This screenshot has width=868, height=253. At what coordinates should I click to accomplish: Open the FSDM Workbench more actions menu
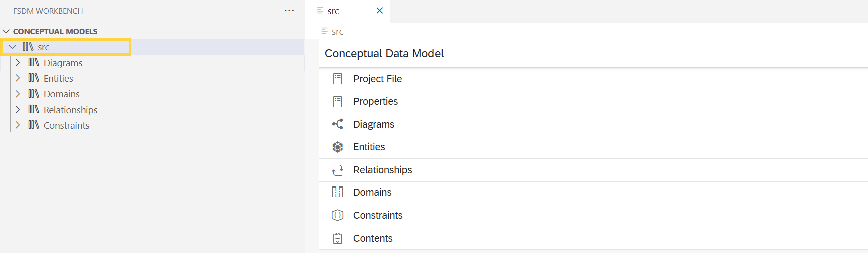click(289, 11)
